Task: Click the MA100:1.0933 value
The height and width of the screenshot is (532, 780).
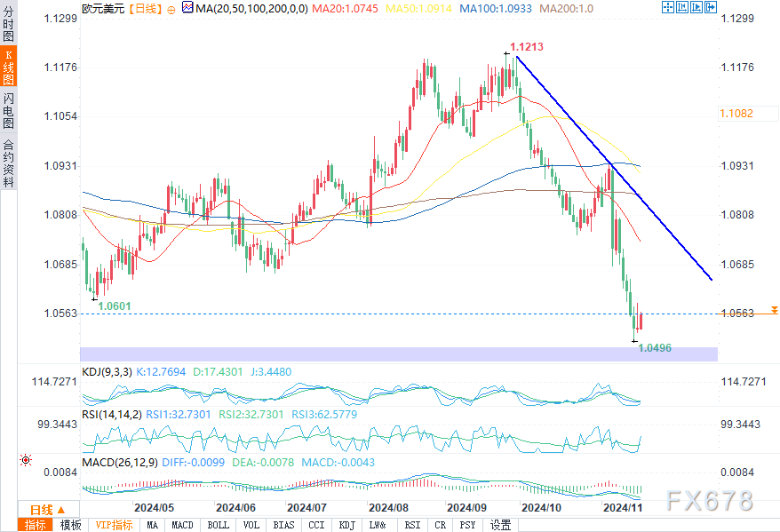Action: pyautogui.click(x=496, y=9)
